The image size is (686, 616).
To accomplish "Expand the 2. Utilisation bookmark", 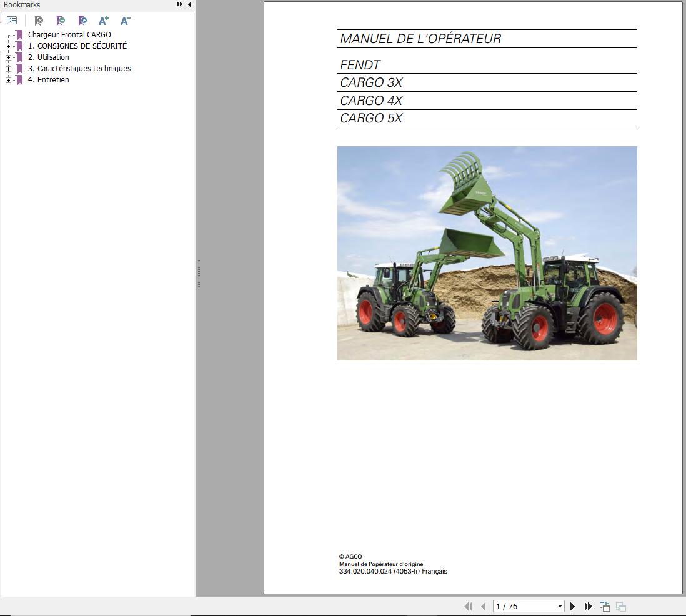I will click(8, 57).
